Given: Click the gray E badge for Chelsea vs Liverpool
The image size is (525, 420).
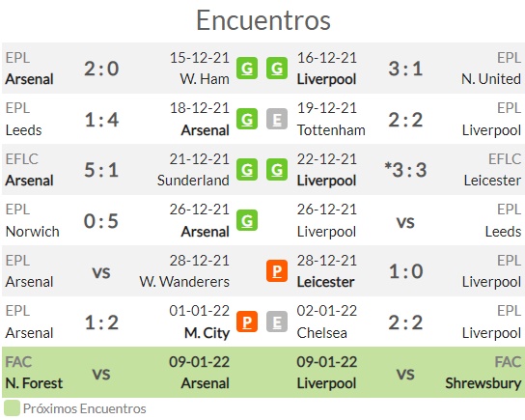Looking at the screenshot, I should click(277, 322).
